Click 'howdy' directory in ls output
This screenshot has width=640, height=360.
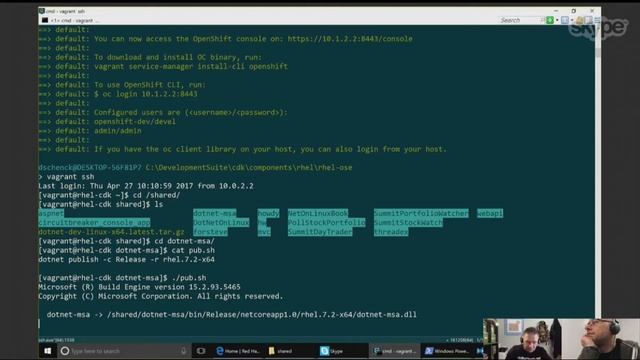click(268, 213)
